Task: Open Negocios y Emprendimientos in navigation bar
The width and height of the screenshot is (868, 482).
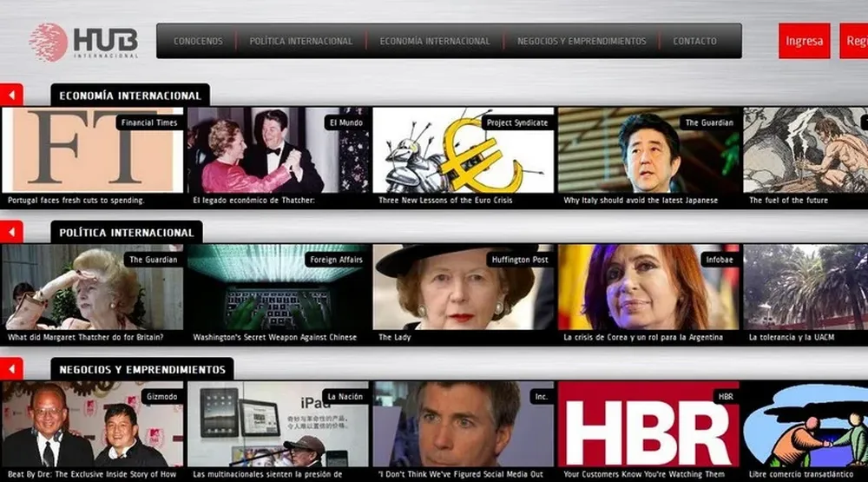Action: coord(582,41)
